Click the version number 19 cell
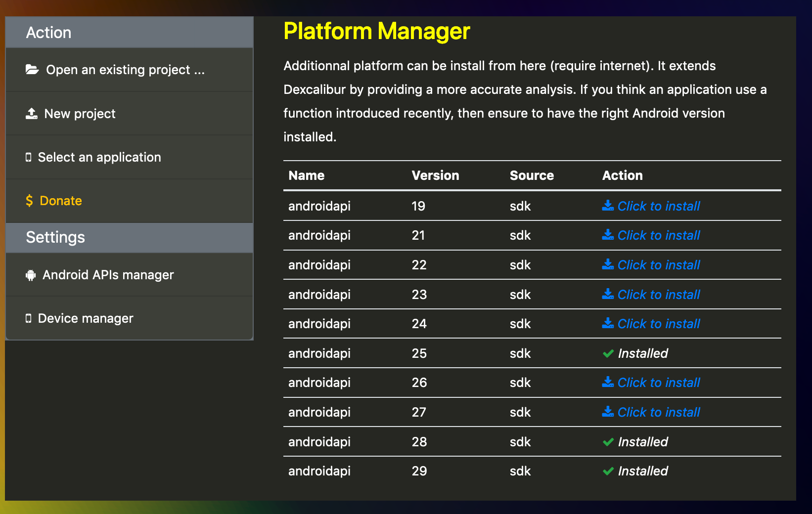The height and width of the screenshot is (514, 812). [418, 206]
